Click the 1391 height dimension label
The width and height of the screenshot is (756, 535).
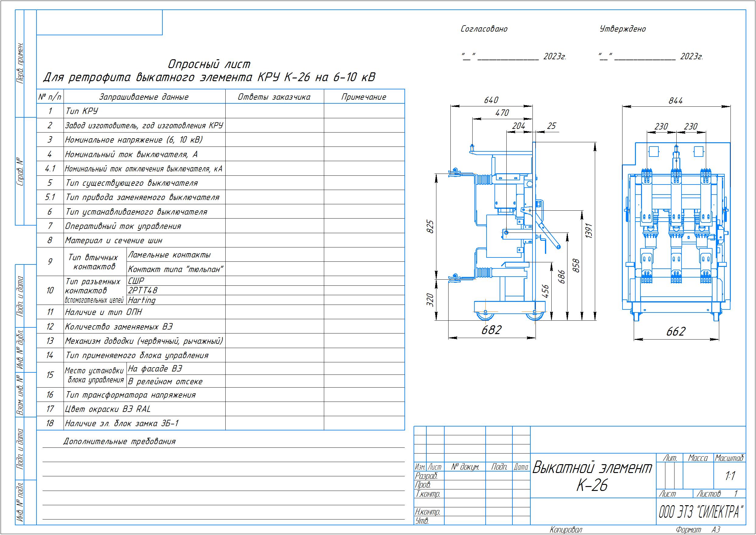(589, 231)
